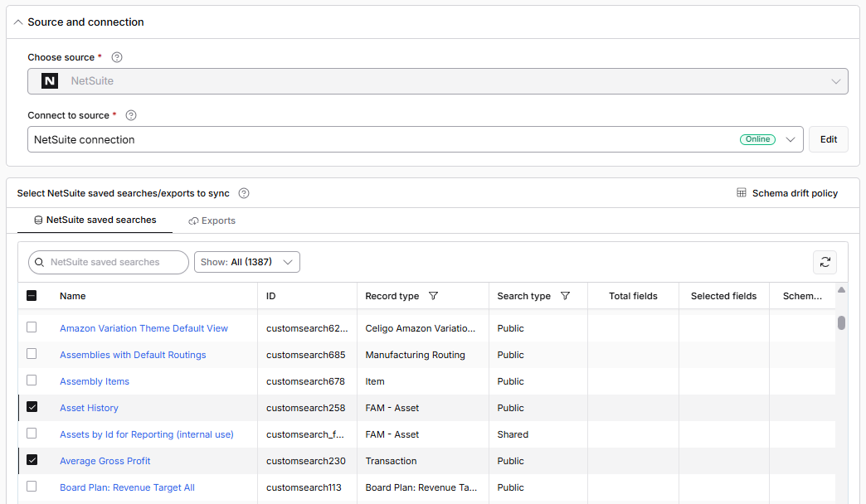Click the help icon beside Connect to source
Viewport: 866px width, 504px height.
coord(131,115)
